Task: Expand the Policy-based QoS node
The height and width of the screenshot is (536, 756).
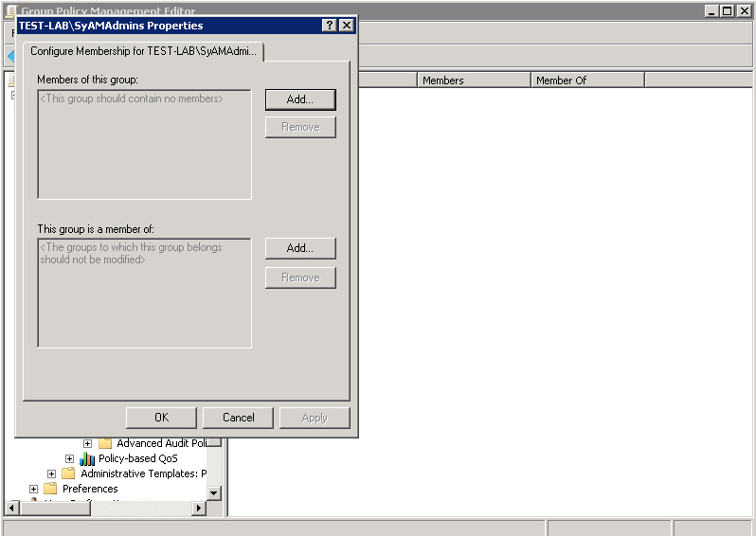Action: click(x=69, y=458)
